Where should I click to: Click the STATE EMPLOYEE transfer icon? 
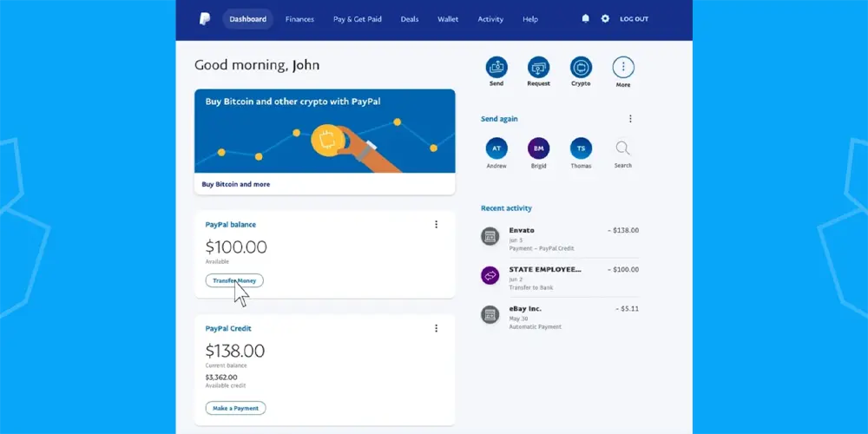[490, 275]
